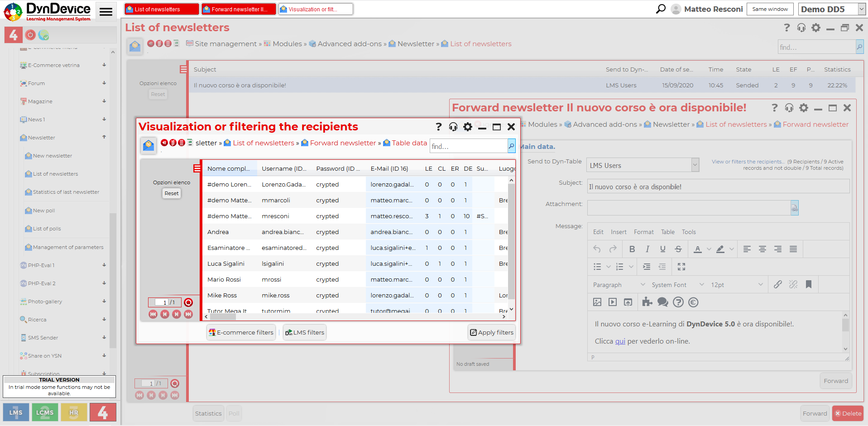Open Tools menu in message editor
The height and width of the screenshot is (426, 868).
coord(689,232)
